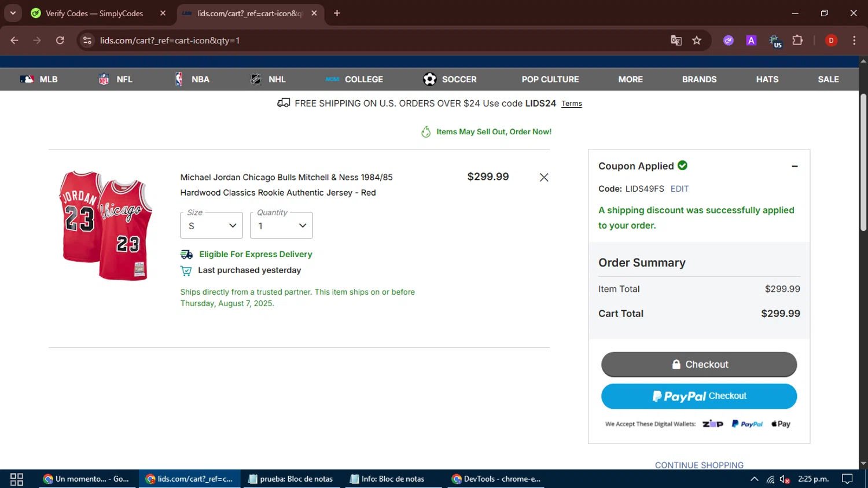Open the BRANDS navigation menu
Viewport: 868px width, 488px height.
tap(699, 79)
